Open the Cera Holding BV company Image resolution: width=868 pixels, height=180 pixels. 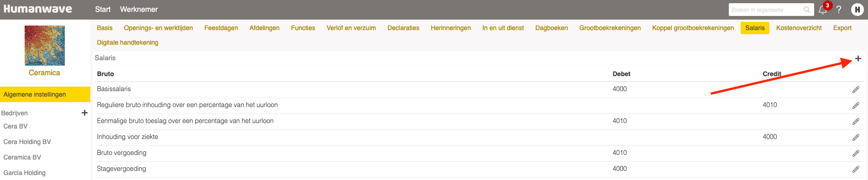(27, 142)
